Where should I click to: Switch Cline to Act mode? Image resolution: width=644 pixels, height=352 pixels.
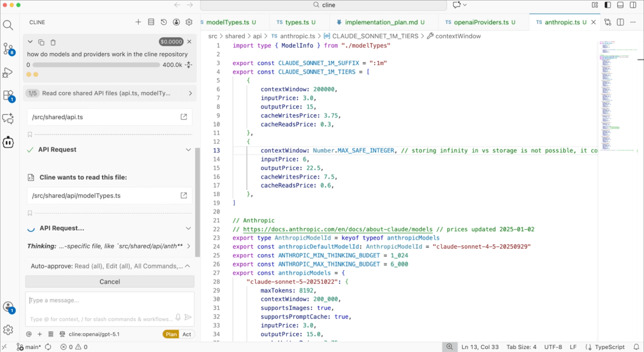[x=187, y=334]
